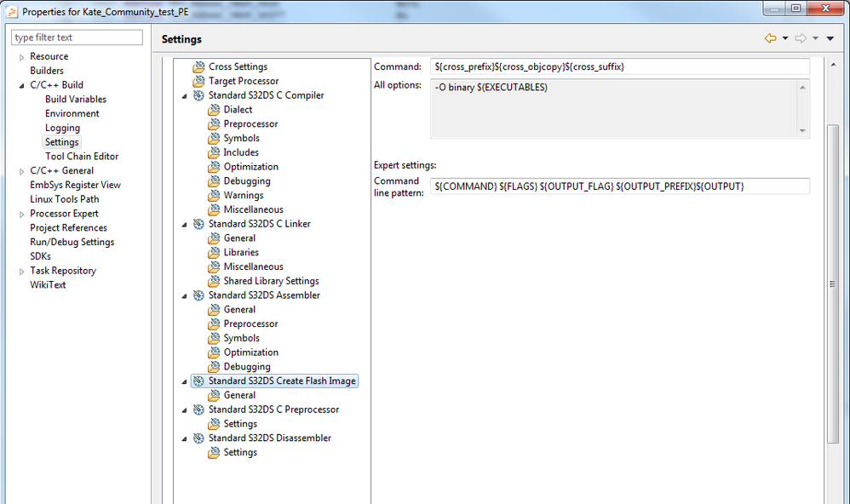Collapse Standard S32DS C Preprocessor tree
The image size is (850, 504).
(184, 410)
